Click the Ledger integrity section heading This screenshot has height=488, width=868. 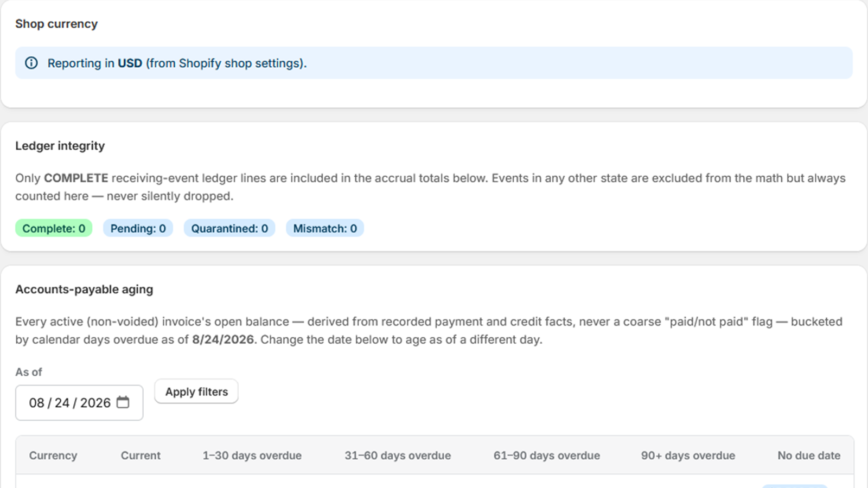click(60, 146)
